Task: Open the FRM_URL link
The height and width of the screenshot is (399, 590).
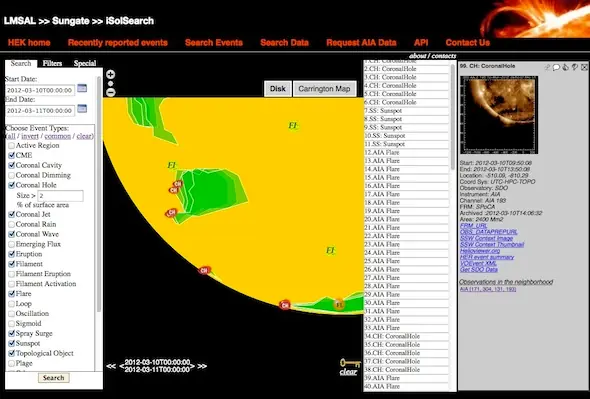Action: pyautogui.click(x=473, y=225)
